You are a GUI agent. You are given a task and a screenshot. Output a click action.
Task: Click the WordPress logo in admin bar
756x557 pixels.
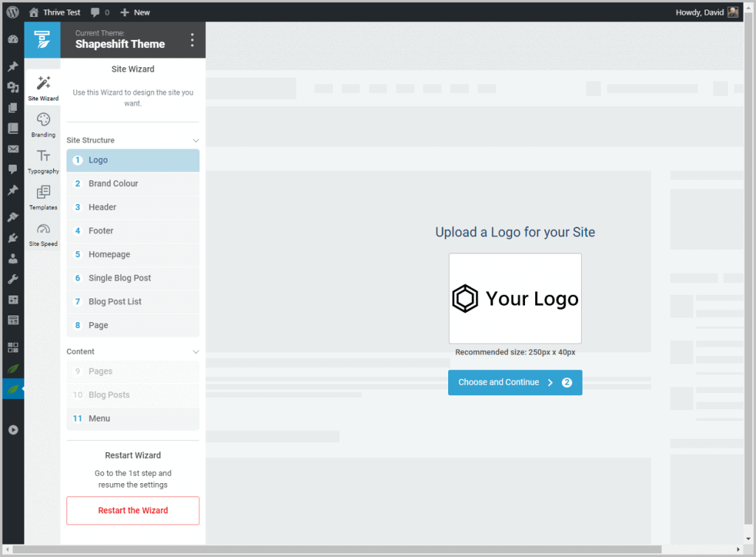coord(13,12)
